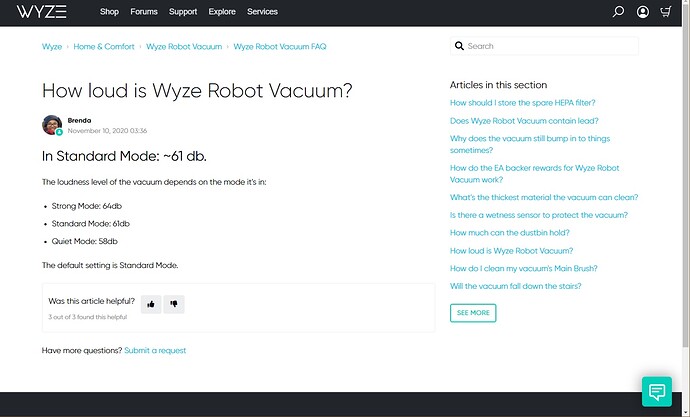Viewport: 690px width, 417px height.
Task: Click Brenda's author avatar
Action: tap(52, 125)
